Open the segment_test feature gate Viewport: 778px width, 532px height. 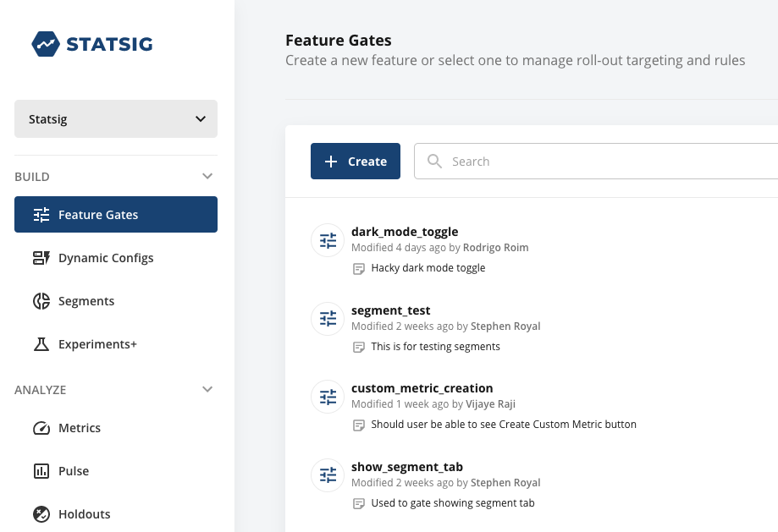click(391, 310)
